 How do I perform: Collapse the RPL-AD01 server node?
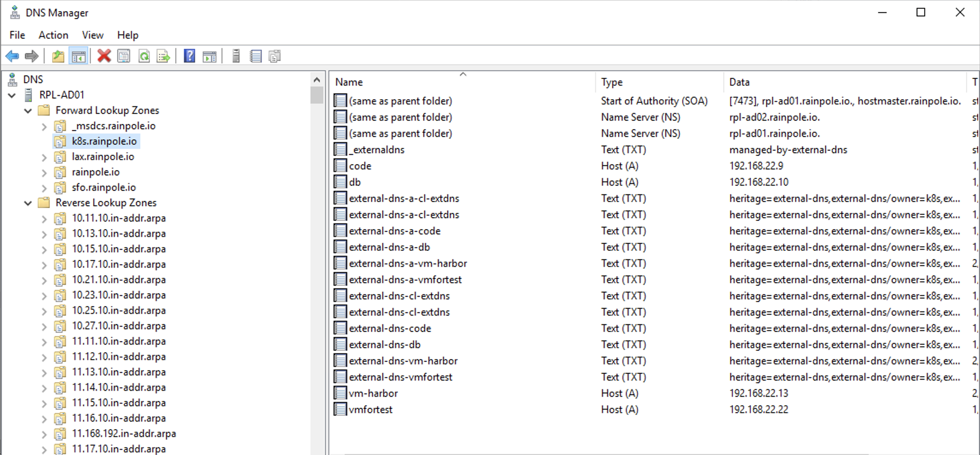[12, 95]
